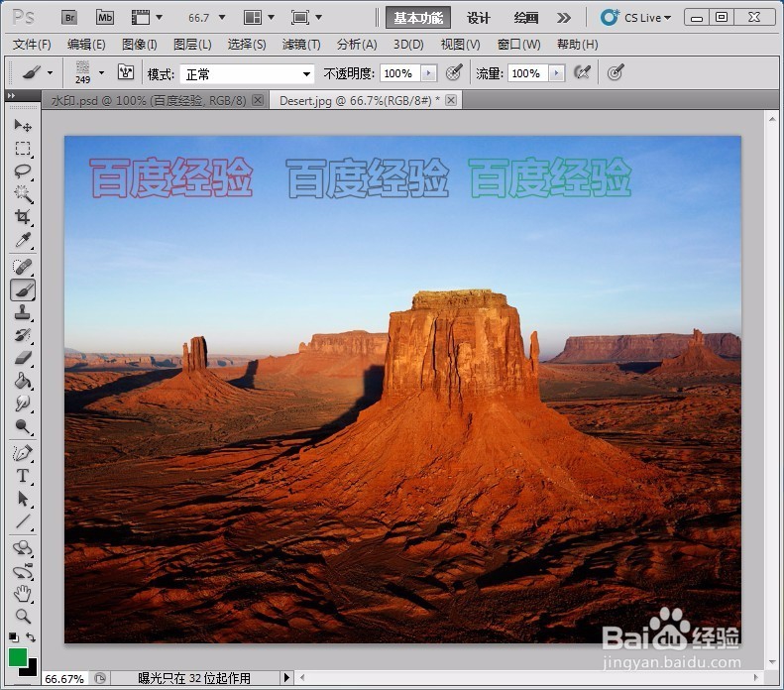Select the Lasso tool
The image size is (784, 690).
(23, 171)
